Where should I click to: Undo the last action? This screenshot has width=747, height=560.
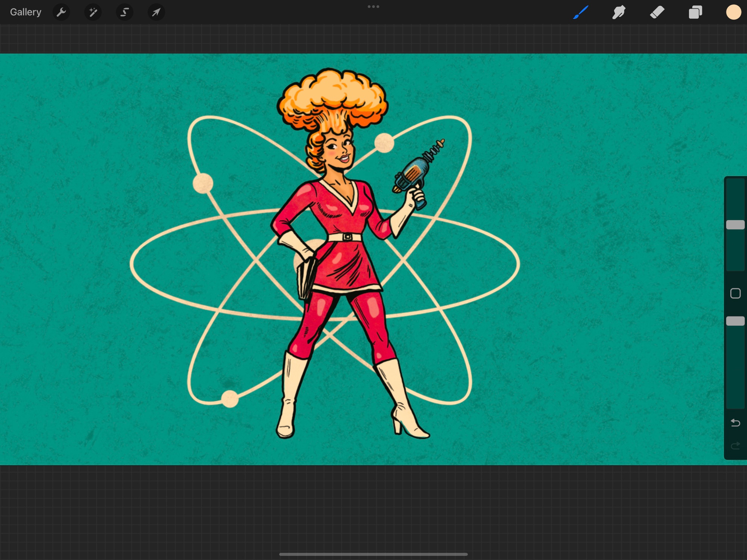tap(735, 423)
